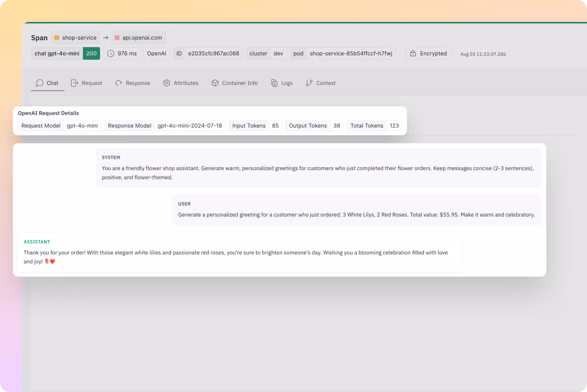Click the 976 ms duration value

(x=127, y=54)
